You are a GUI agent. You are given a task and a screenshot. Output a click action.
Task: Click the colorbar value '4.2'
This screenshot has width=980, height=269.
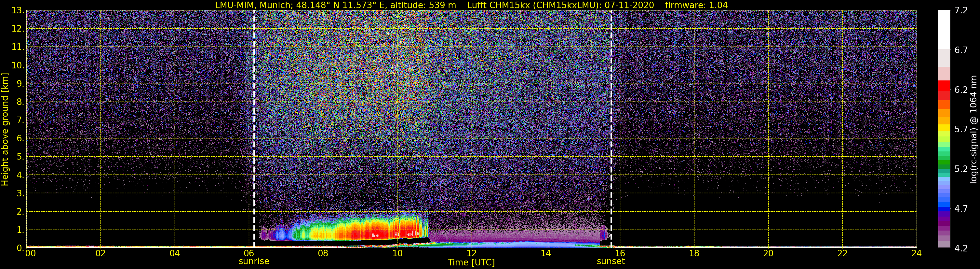[961, 248]
